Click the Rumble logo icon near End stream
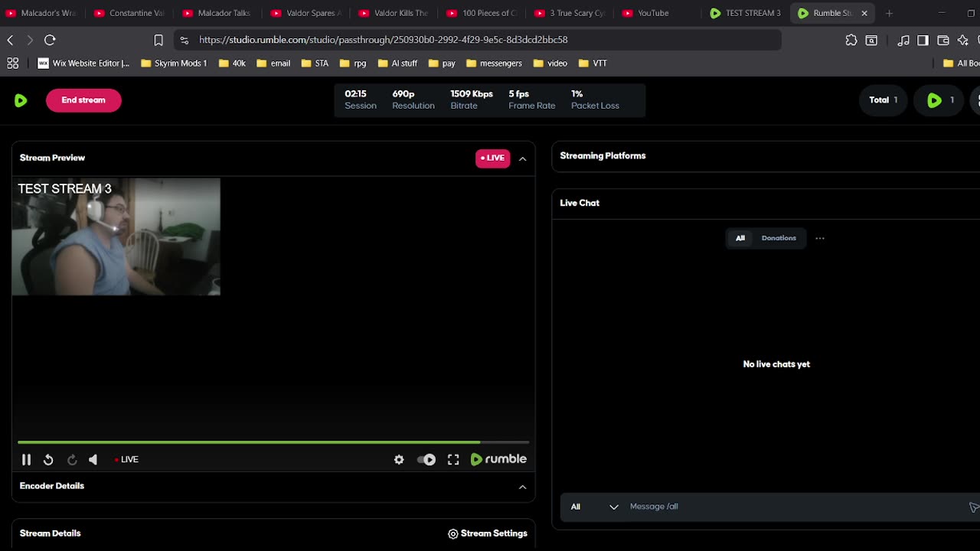Screen dimensions: 980x551 pos(21,100)
